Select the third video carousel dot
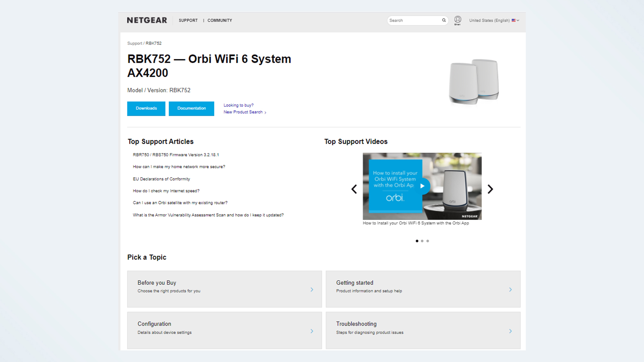This screenshot has height=362, width=644. (428, 241)
